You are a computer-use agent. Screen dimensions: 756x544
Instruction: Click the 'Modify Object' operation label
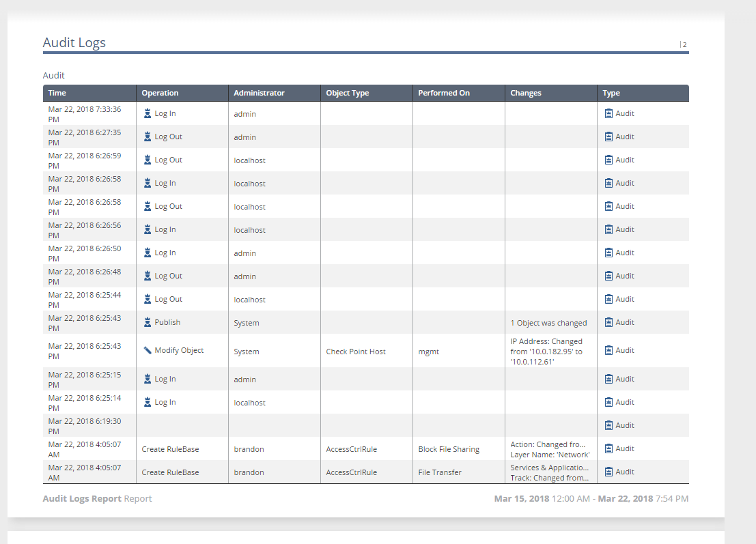[x=179, y=350]
